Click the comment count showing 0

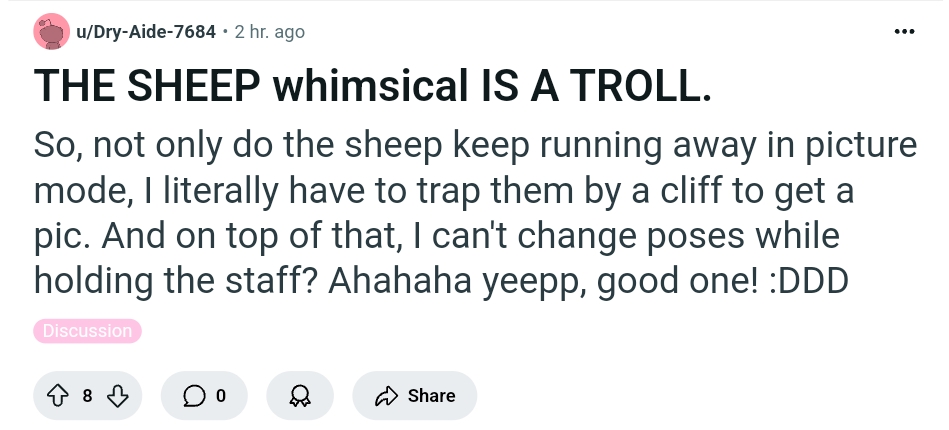tap(221, 396)
